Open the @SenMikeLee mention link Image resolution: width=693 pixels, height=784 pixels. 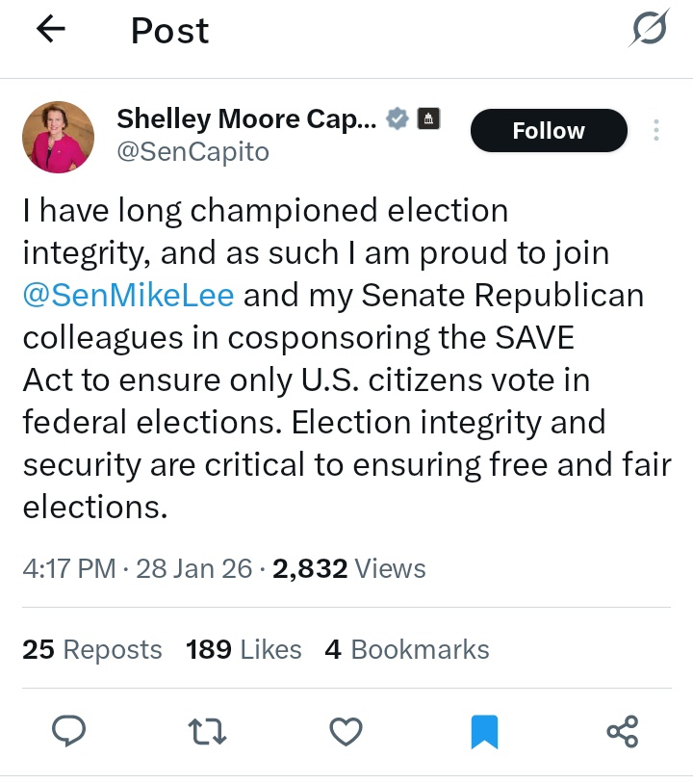pyautogui.click(x=128, y=296)
